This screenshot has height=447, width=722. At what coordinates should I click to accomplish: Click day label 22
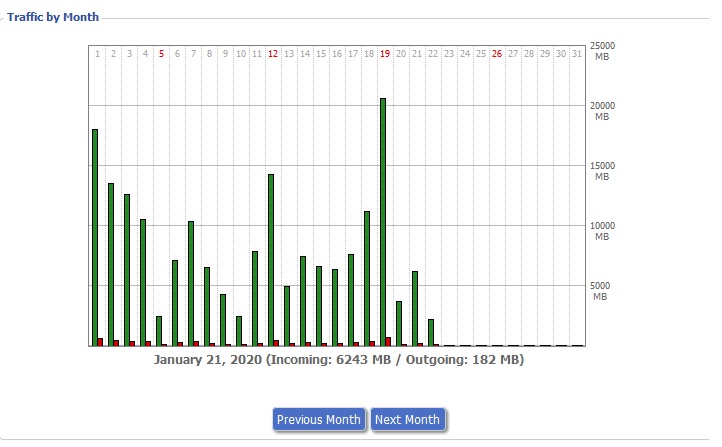tap(433, 54)
